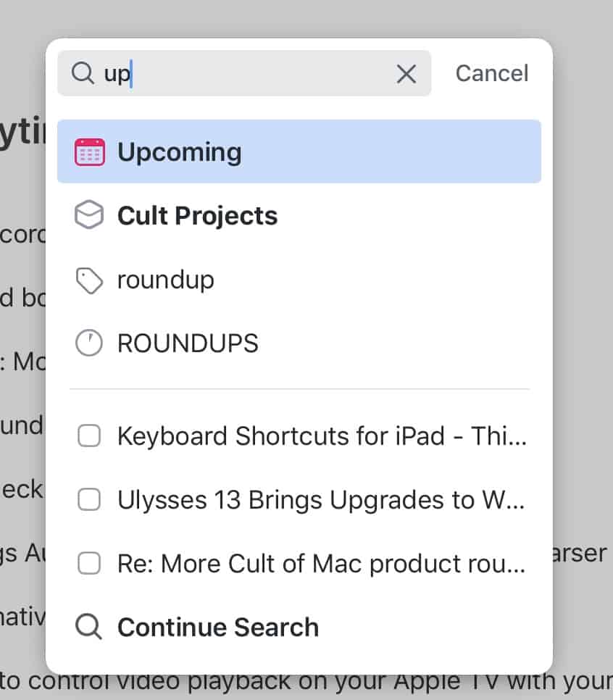Image resolution: width=613 pixels, height=700 pixels.
Task: Check off the Keyboard Shortcuts for iPad task
Action: (x=88, y=436)
